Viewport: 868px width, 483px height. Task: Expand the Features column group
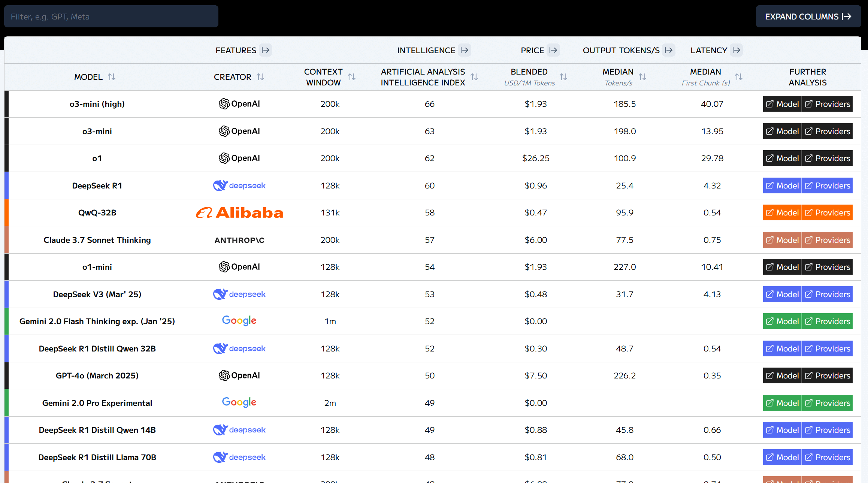coord(266,50)
